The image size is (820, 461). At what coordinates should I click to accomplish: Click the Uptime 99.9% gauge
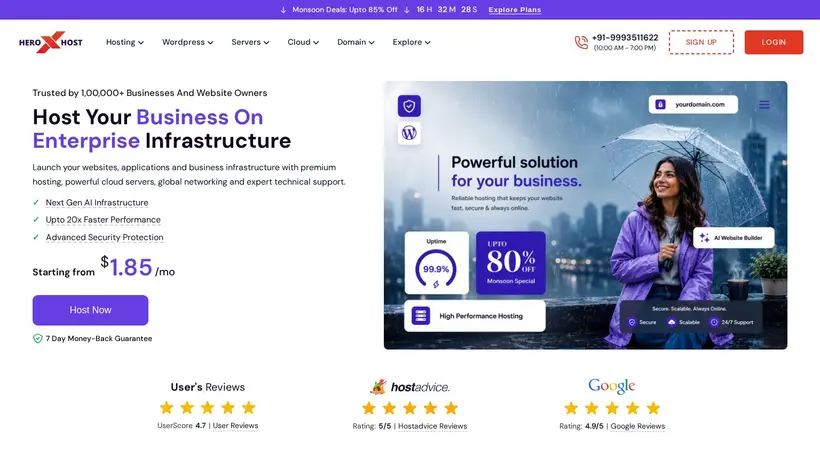[x=436, y=269]
